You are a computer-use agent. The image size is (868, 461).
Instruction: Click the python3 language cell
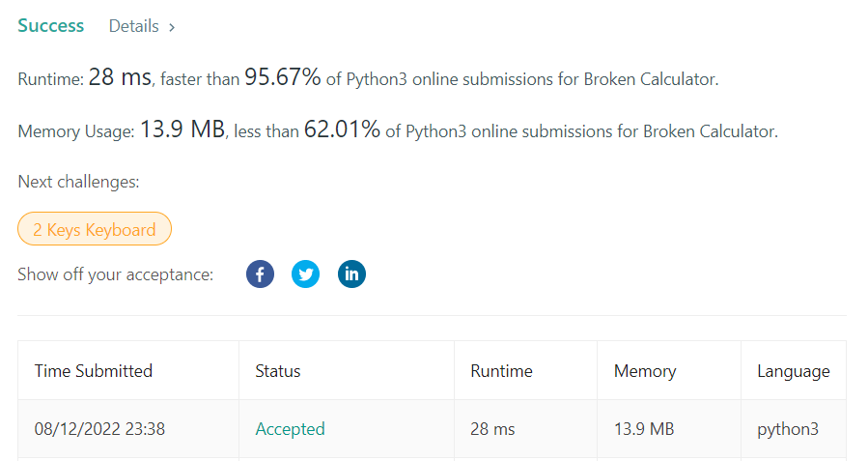[788, 429]
